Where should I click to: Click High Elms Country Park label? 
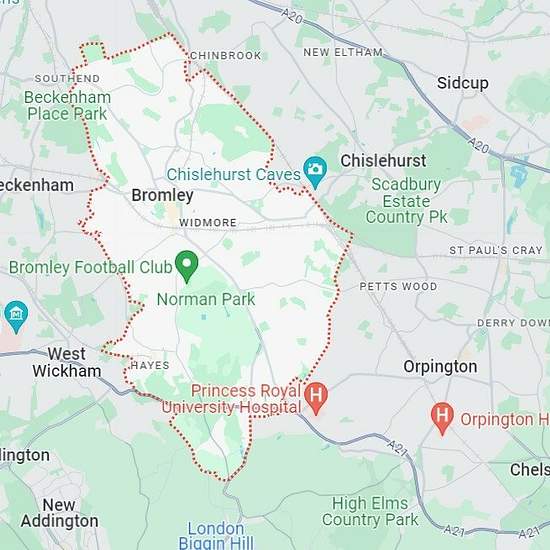(370, 511)
